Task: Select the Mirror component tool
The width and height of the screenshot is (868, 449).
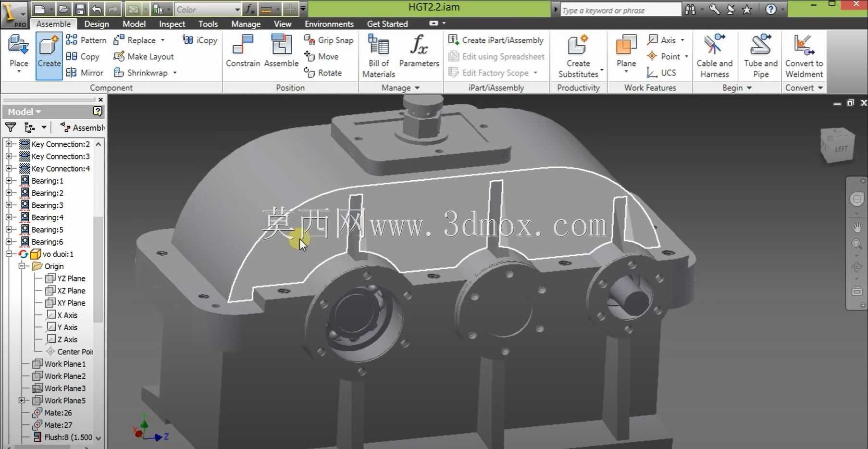Action: click(x=85, y=73)
